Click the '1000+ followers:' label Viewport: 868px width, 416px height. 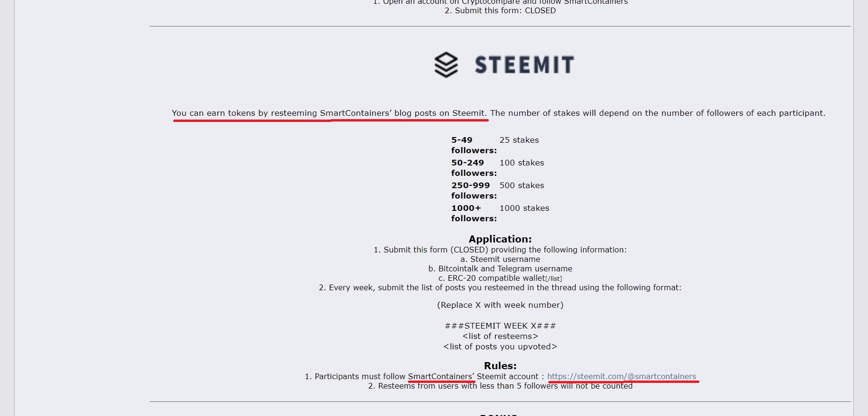click(474, 213)
